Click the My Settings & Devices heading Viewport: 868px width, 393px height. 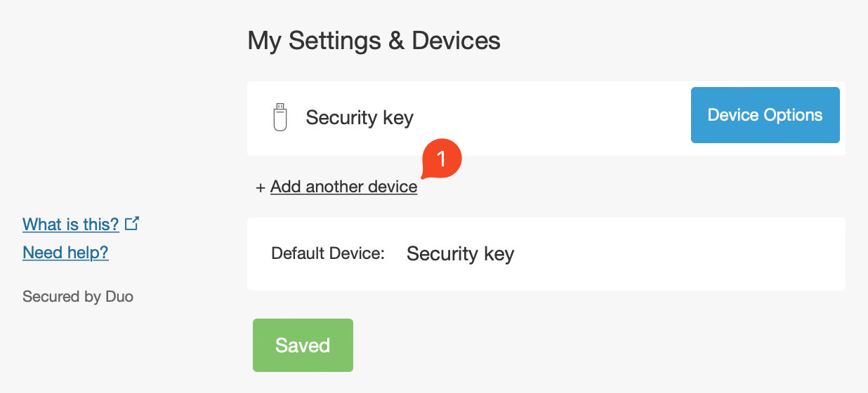pos(374,41)
